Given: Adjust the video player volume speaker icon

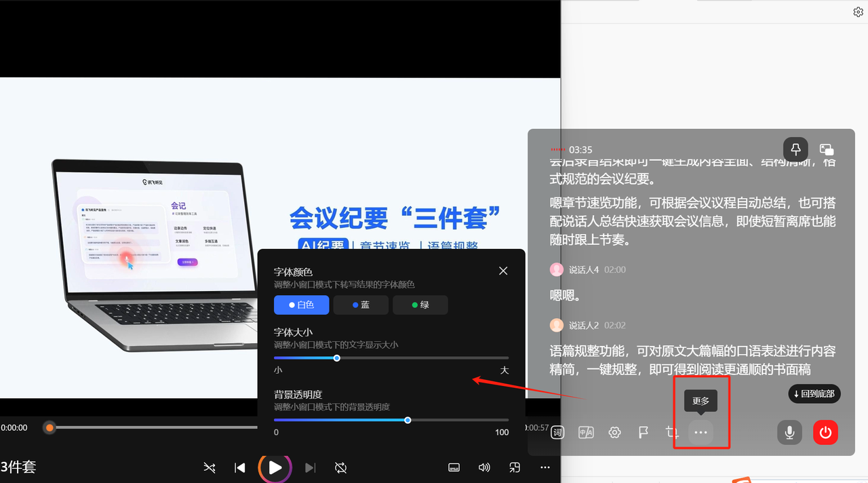Looking at the screenshot, I should pos(484,467).
